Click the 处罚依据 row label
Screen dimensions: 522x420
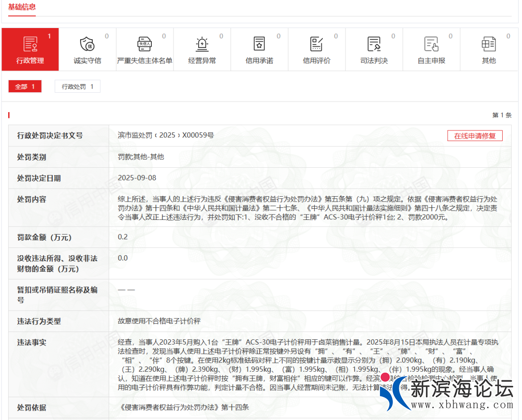coord(32,407)
